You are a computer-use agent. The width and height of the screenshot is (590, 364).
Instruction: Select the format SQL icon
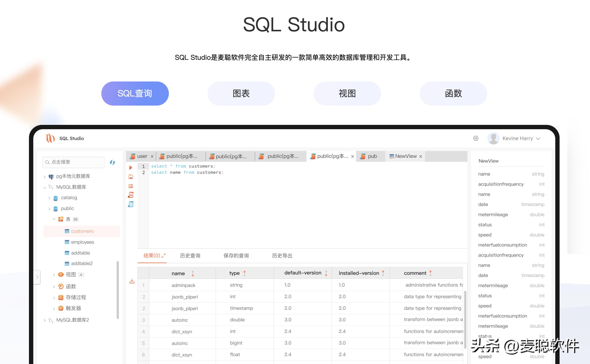131,186
